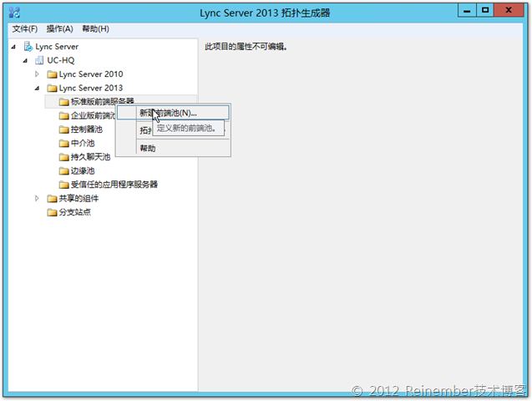Click the Lync Server 2013 folder icon
This screenshot has width=532, height=401.
pos(53,89)
